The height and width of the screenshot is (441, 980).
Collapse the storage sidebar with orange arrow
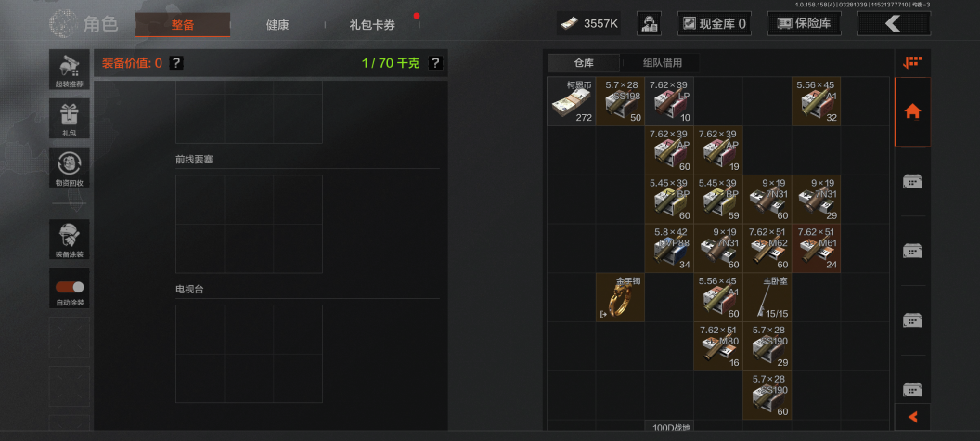pyautogui.click(x=912, y=417)
